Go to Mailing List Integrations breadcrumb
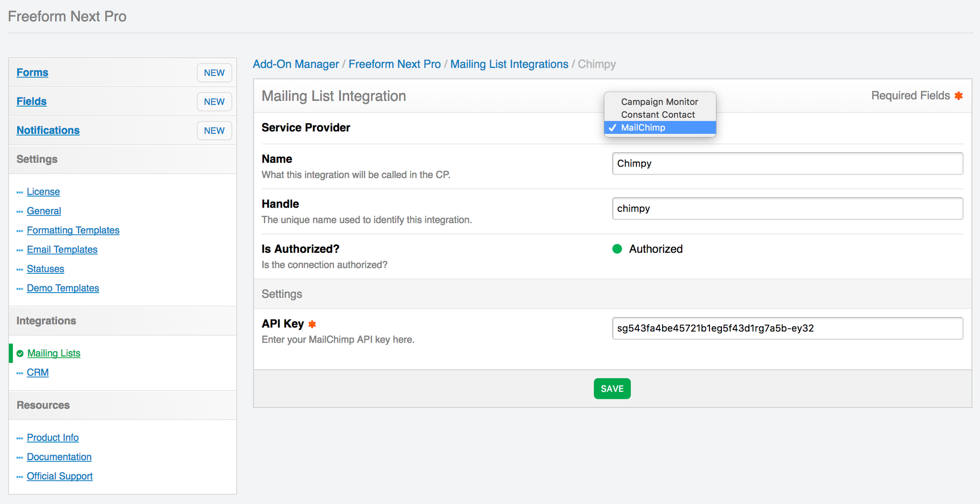This screenshot has width=980, height=504. click(509, 64)
